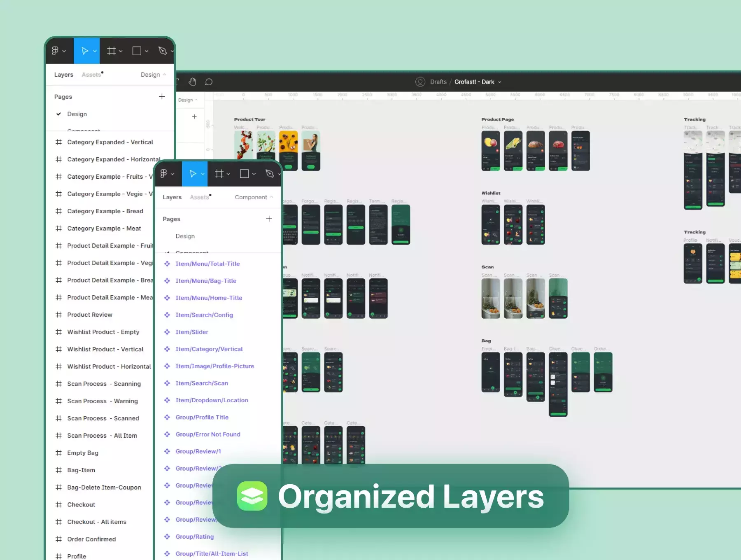Image resolution: width=741 pixels, height=560 pixels.
Task: Select Frame tool in Component panel toolbar
Action: (x=219, y=173)
